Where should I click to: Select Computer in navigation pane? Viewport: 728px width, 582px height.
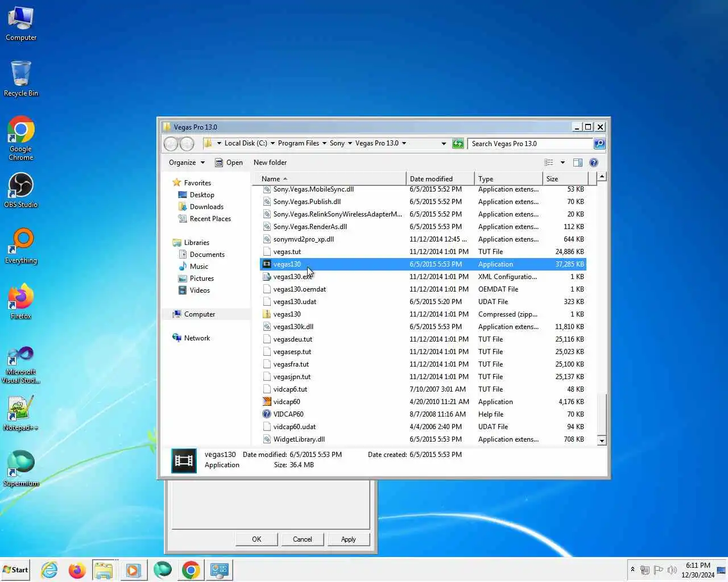[x=200, y=314]
